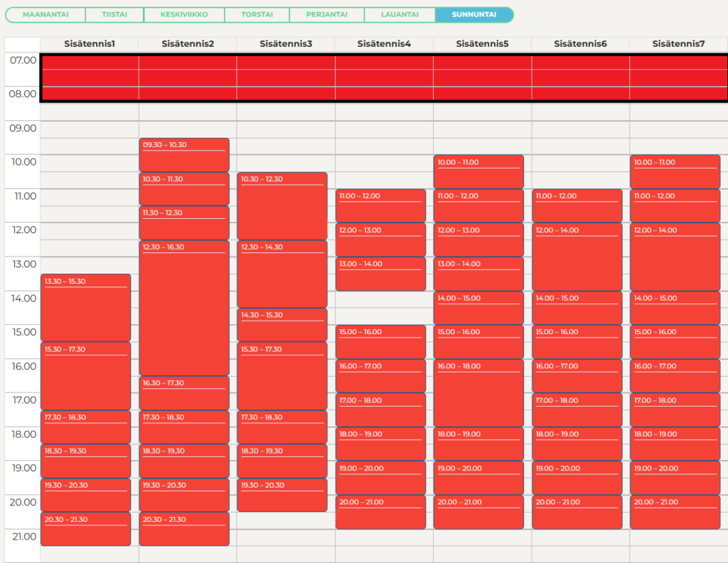
Task: Select the active Sunnuntai tab
Action: click(474, 14)
